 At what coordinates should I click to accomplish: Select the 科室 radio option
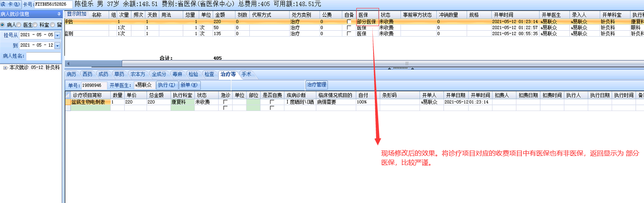point(35,25)
